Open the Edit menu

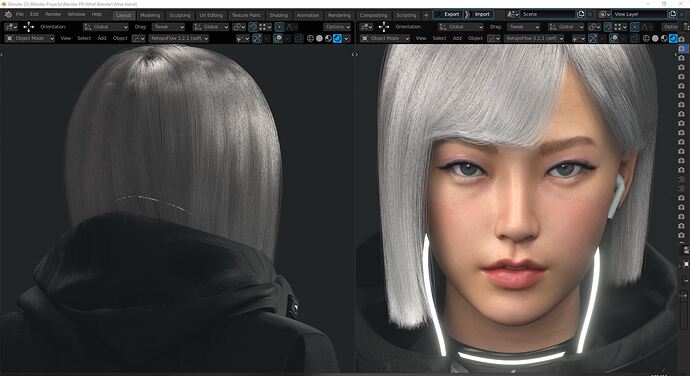[34, 14]
